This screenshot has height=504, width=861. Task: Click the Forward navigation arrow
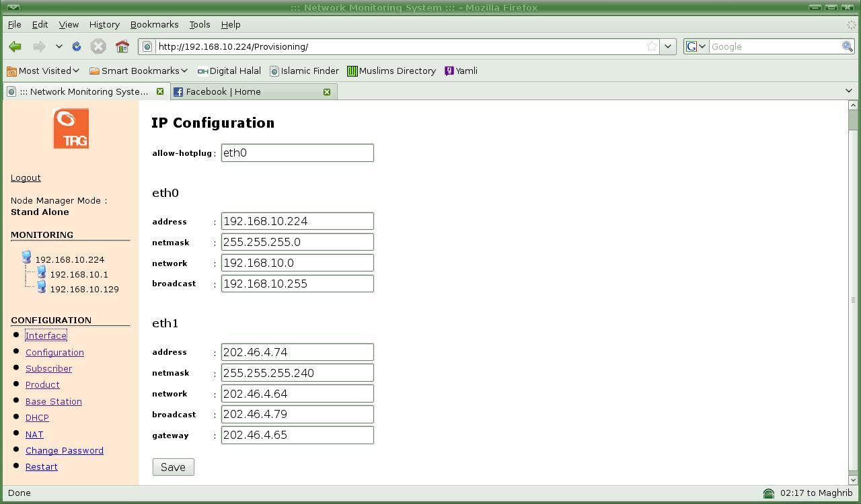click(x=40, y=46)
